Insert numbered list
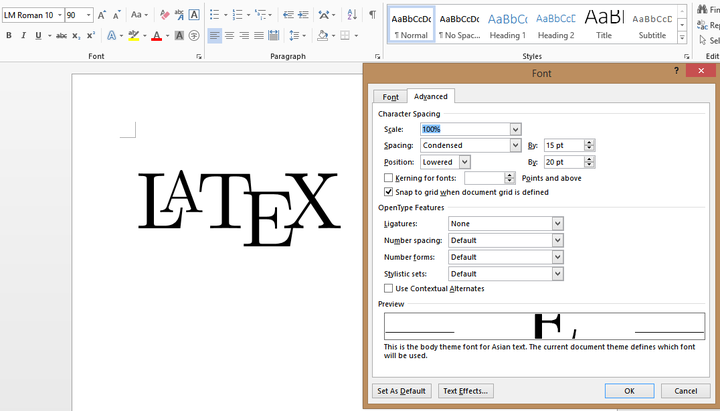The height and width of the screenshot is (411, 720). (237, 15)
